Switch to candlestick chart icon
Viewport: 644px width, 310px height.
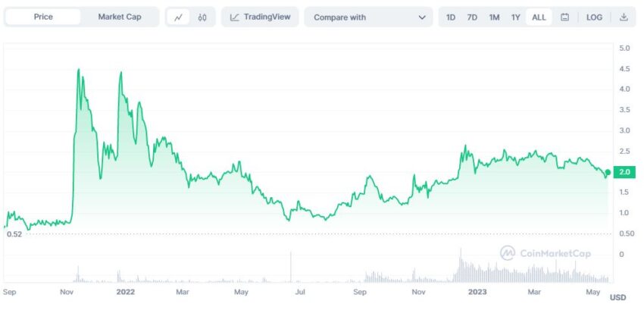pyautogui.click(x=202, y=17)
